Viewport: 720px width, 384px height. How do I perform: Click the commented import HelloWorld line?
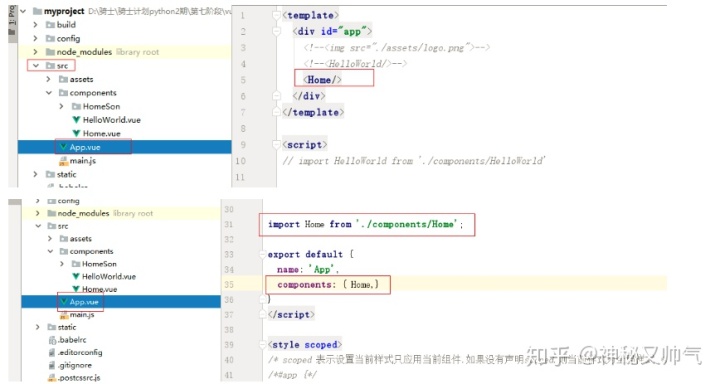414,161
